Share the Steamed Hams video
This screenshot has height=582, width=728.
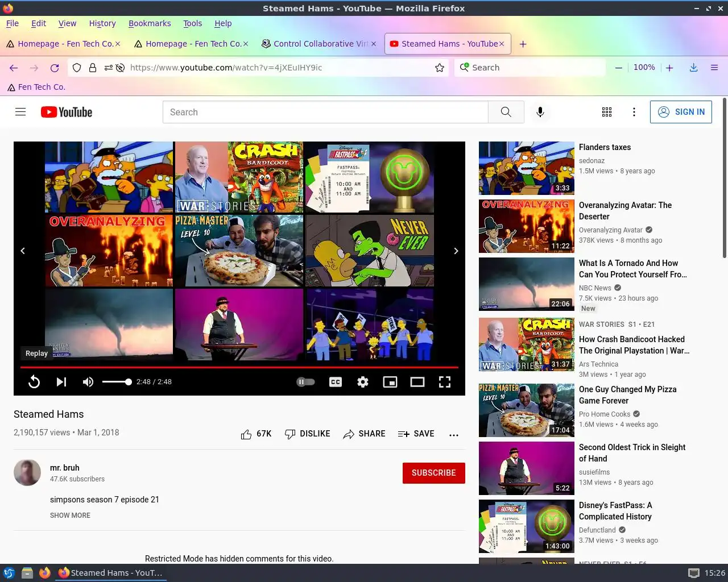pos(364,434)
